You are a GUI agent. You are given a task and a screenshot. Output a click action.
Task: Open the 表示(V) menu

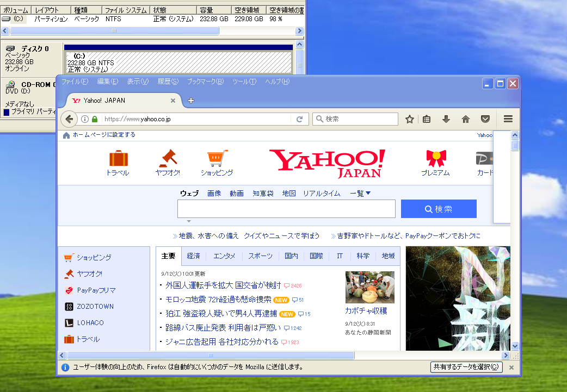[x=138, y=82]
